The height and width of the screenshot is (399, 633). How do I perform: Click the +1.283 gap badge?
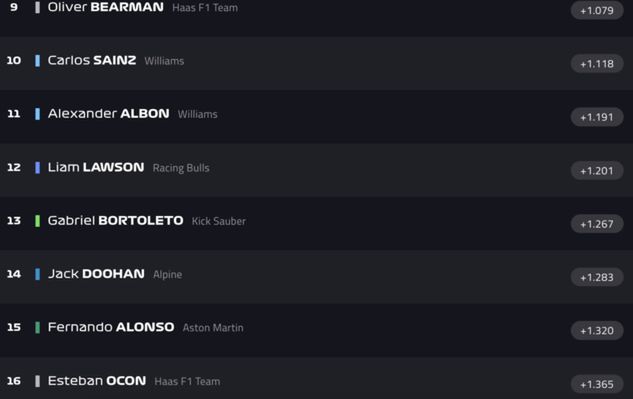coord(597,277)
